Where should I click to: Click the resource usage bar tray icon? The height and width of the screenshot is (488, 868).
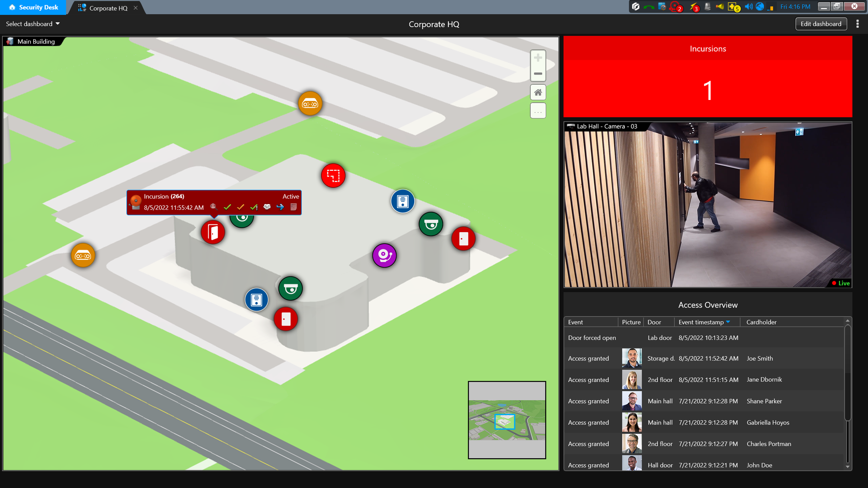click(770, 7)
